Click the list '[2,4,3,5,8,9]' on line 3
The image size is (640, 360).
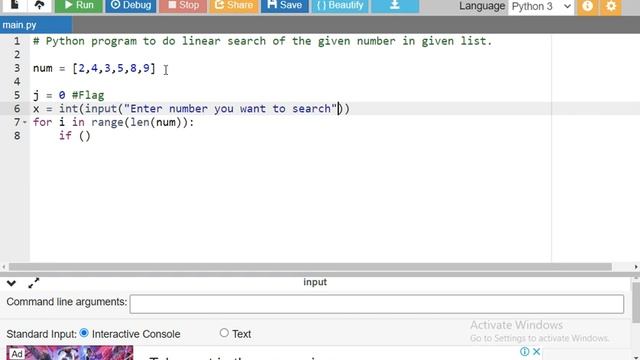pos(114,68)
